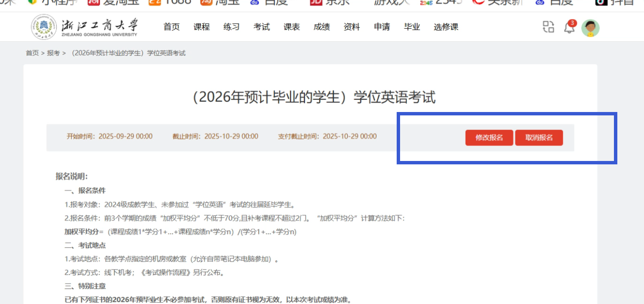The width and height of the screenshot is (644, 304).
Task: Click the Zhejiang Gongshang University logo
Action: coord(84,27)
